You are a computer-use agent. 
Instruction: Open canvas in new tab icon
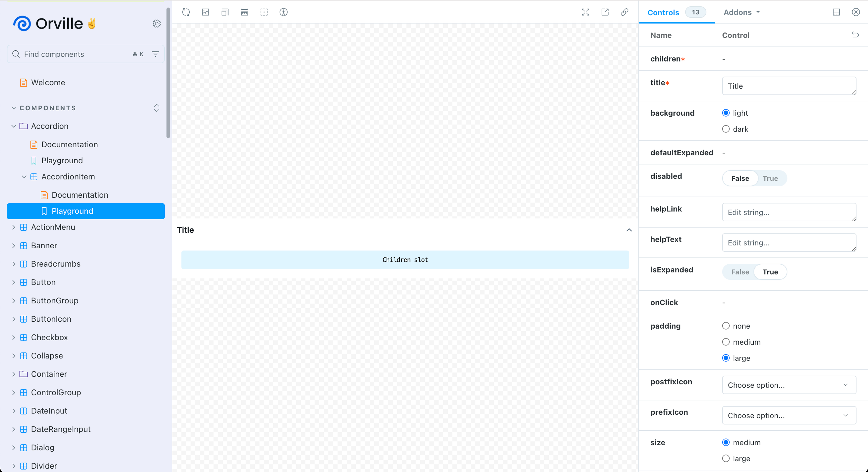coord(605,13)
